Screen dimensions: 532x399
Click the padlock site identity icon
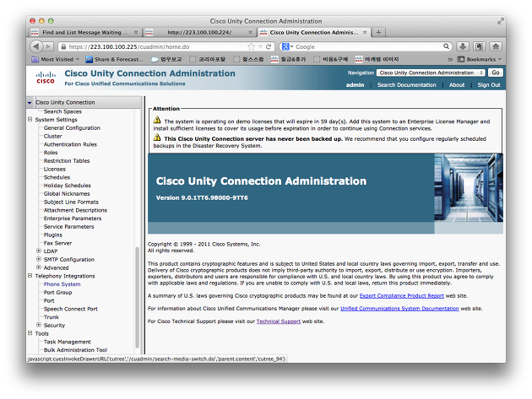coord(63,46)
